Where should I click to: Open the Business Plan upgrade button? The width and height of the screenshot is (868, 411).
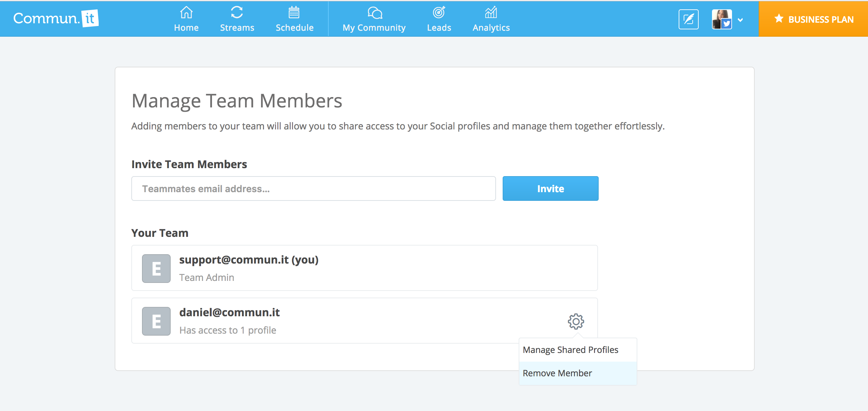click(x=813, y=19)
